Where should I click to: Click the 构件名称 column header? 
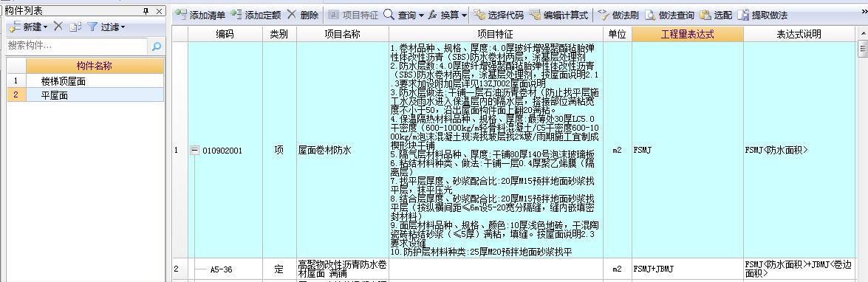click(95, 66)
